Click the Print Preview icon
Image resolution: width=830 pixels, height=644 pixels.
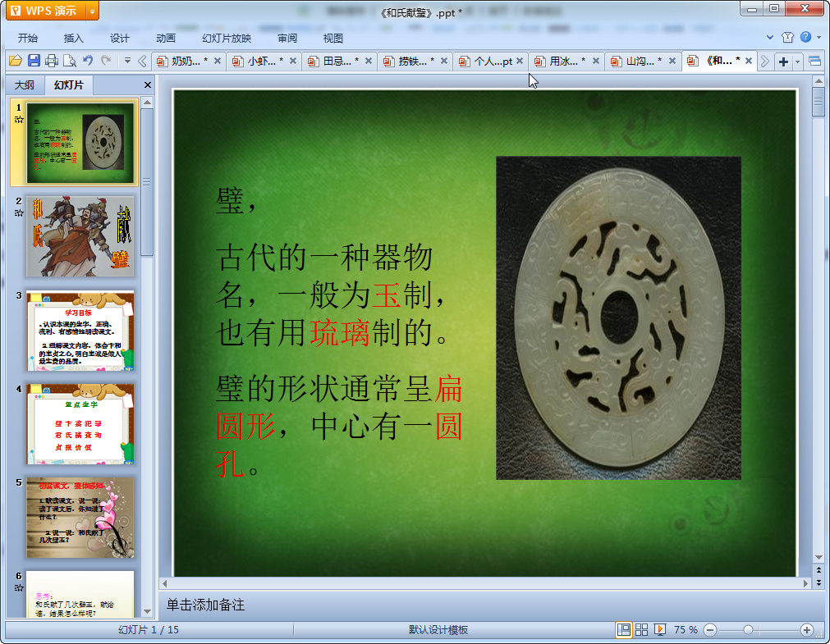[69, 61]
